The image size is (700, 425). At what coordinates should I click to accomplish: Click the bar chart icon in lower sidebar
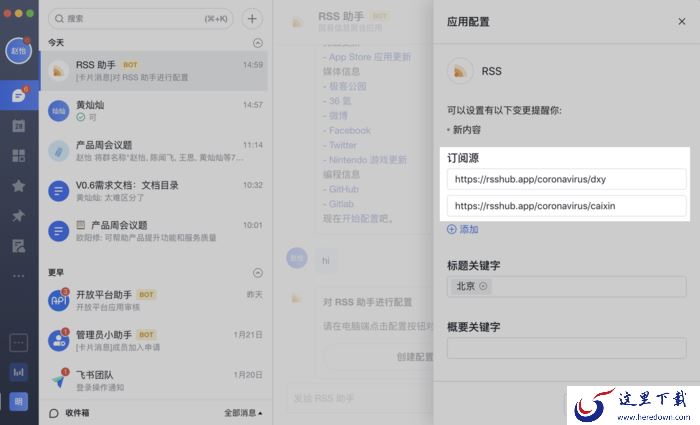click(18, 372)
